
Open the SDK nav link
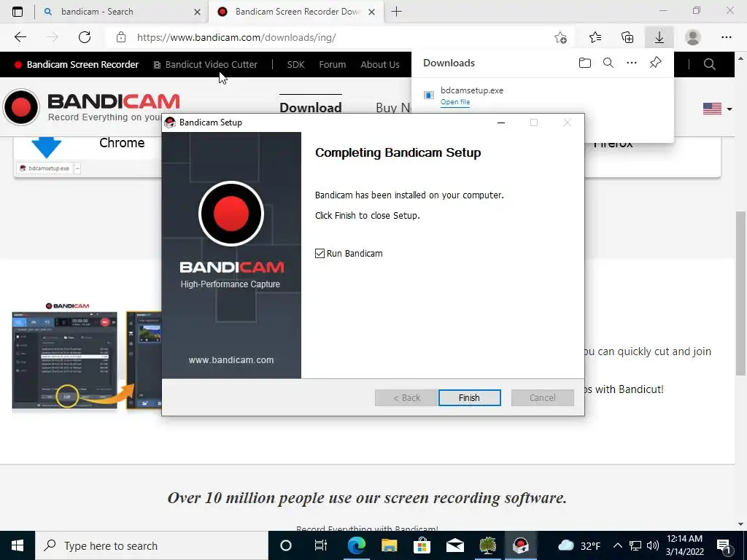295,64
